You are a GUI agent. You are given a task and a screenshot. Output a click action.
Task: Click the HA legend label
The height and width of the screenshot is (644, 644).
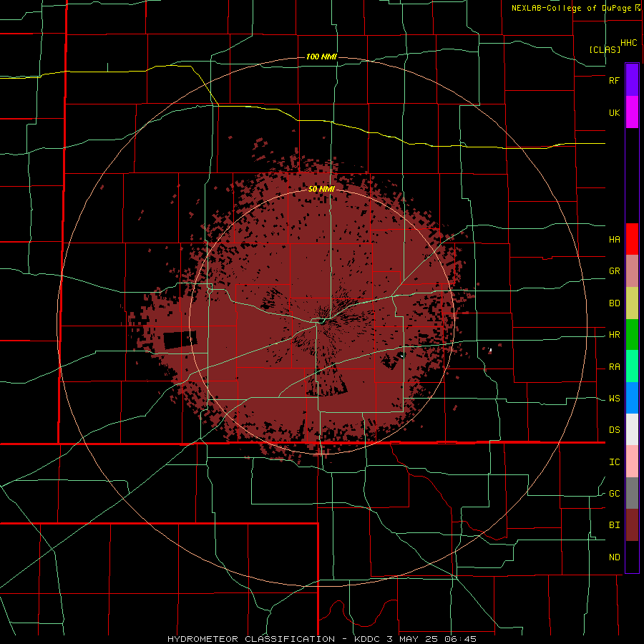point(614,240)
